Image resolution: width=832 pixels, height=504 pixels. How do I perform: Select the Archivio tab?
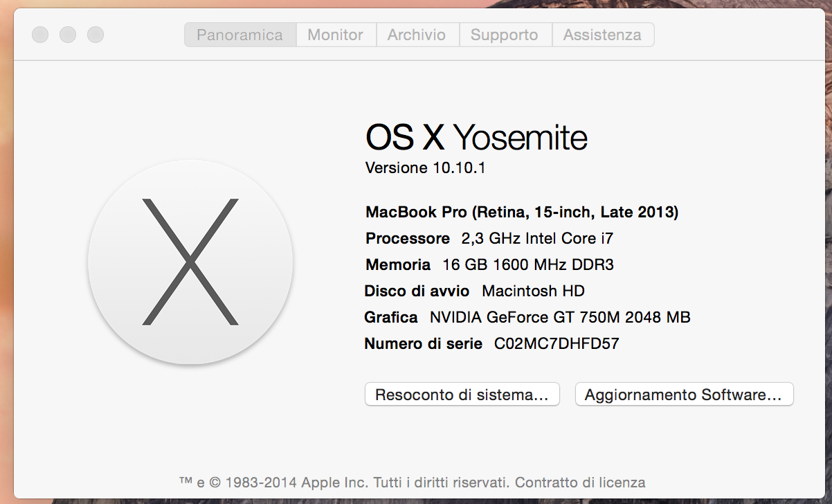tap(417, 35)
